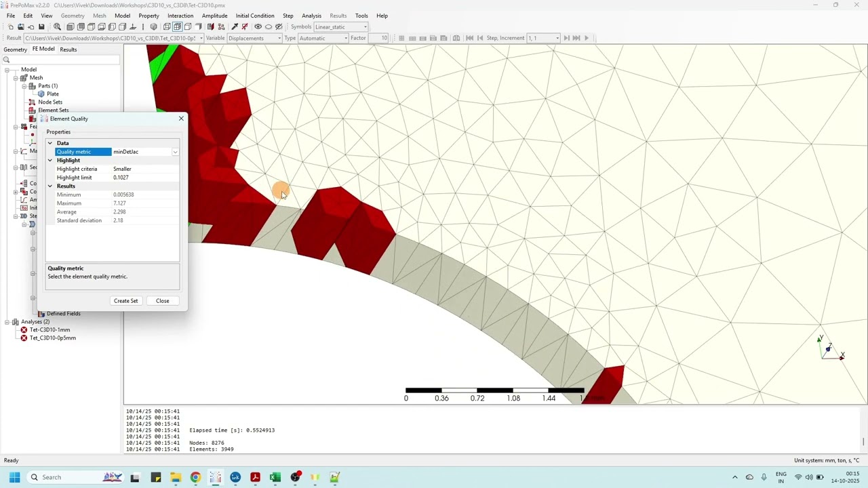Screen dimensions: 868x488
Task: Open the Model menu
Action: [x=122, y=16]
